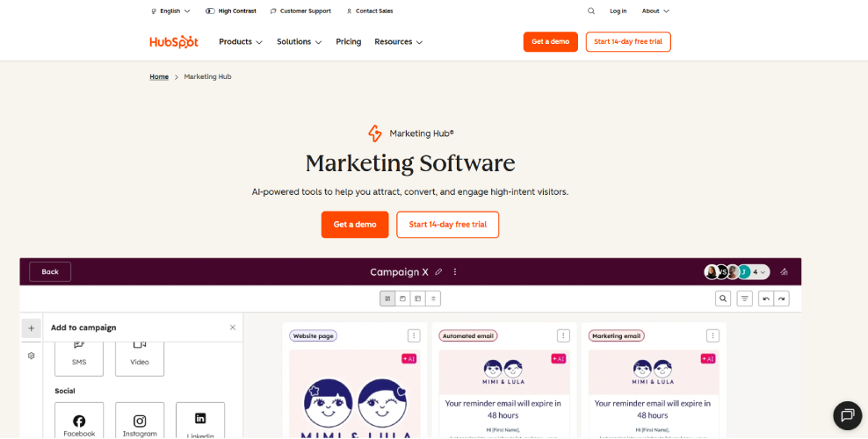Open the chat widget bubble
868x439 pixels.
pyautogui.click(x=847, y=415)
